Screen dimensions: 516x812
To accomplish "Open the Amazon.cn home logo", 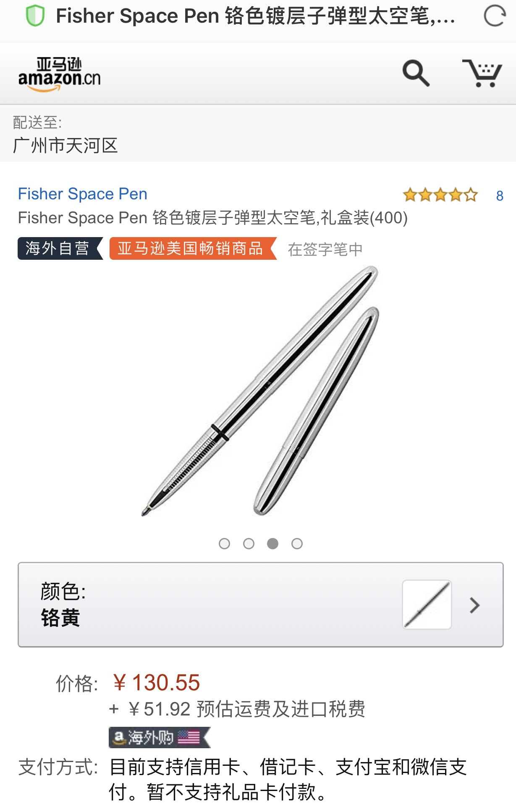I will tap(59, 74).
